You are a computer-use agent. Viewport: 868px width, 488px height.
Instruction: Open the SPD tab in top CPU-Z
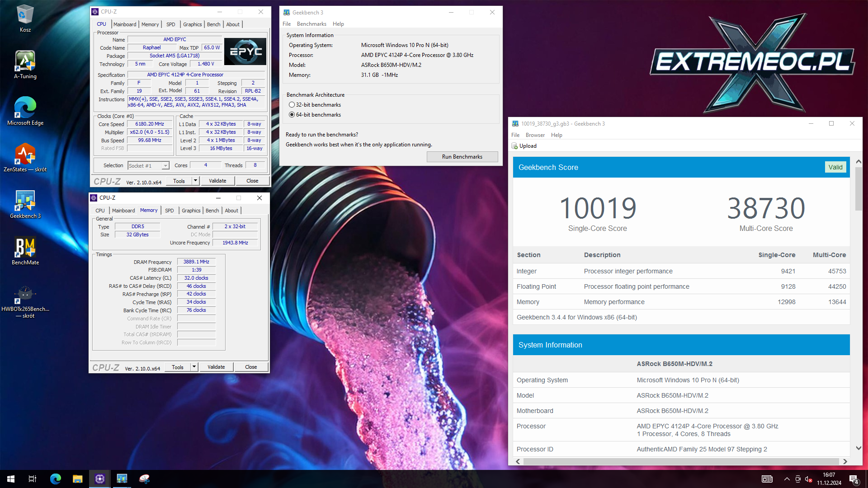[x=171, y=24]
